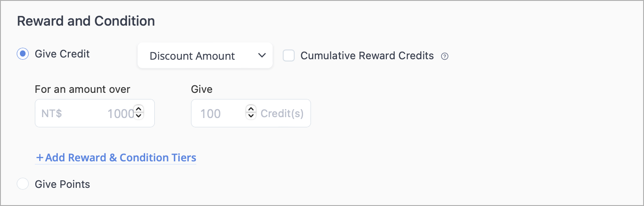This screenshot has height=206, width=644.
Task: Increase the credits value with up arrow
Action: coord(251,109)
